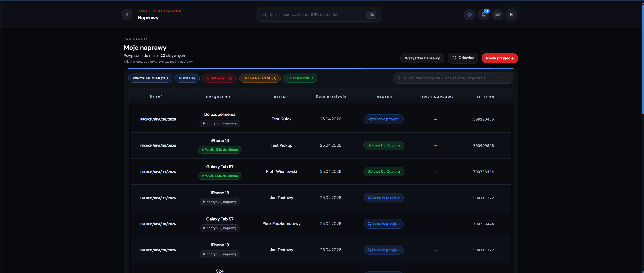Select the DO ODBIORU(3) filter tab
The width and height of the screenshot is (644, 273).
click(x=300, y=78)
